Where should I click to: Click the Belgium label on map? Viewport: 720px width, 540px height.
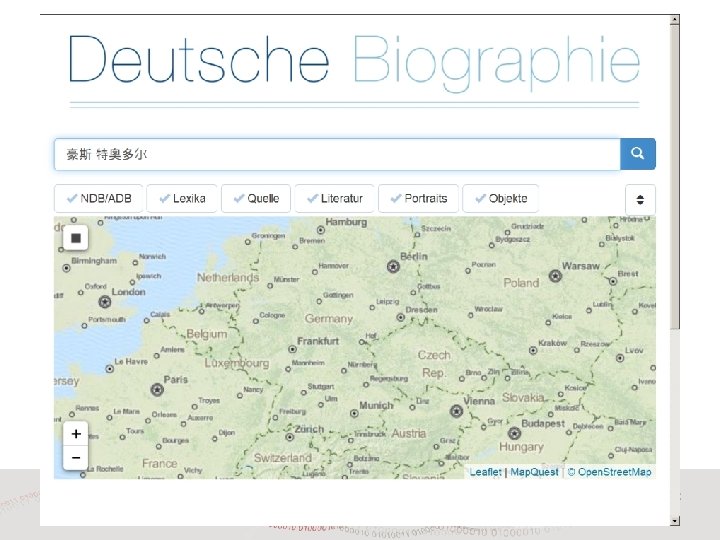click(x=207, y=334)
